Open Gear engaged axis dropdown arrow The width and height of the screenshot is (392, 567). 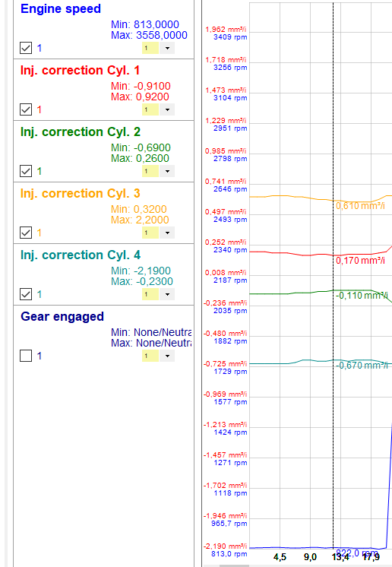167,356
